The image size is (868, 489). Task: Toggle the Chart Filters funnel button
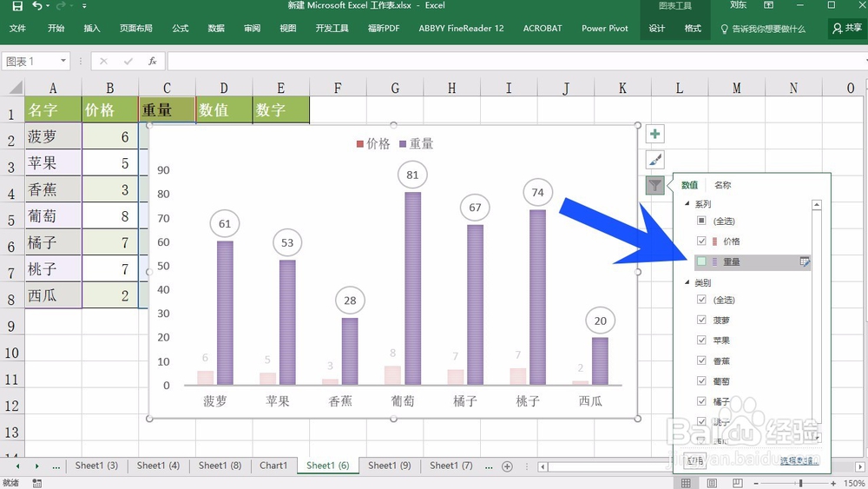point(654,185)
